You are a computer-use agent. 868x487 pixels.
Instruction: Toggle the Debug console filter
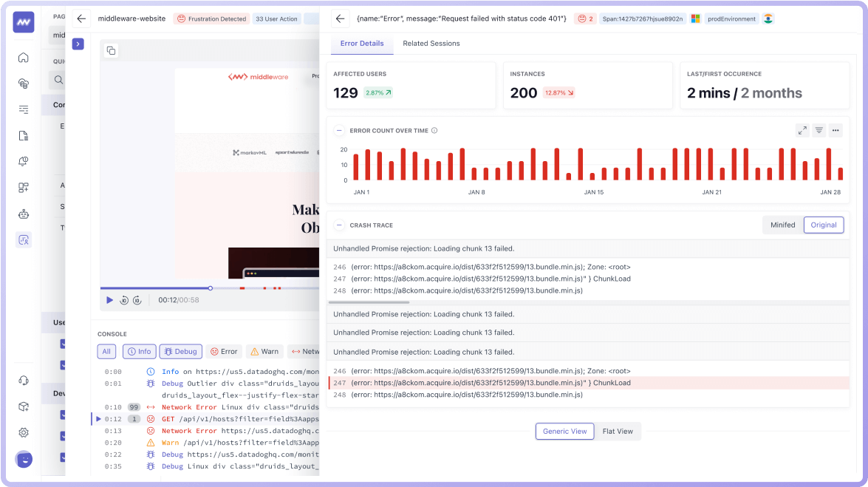(180, 352)
